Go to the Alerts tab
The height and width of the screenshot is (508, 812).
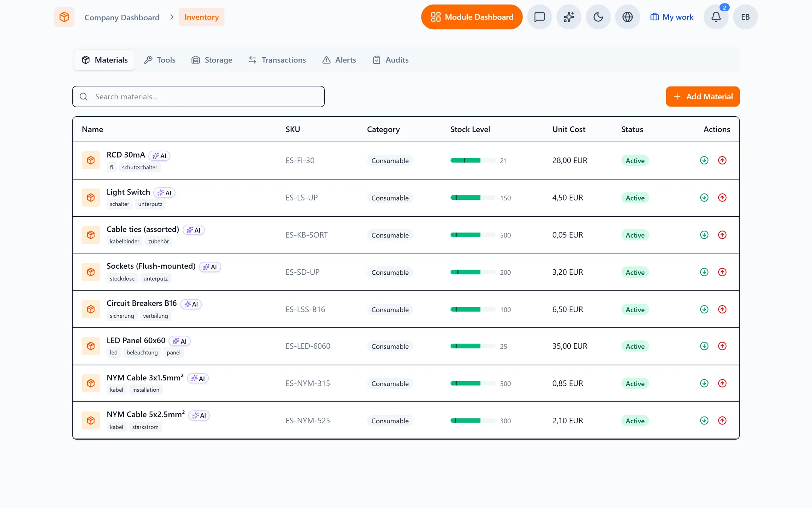339,60
